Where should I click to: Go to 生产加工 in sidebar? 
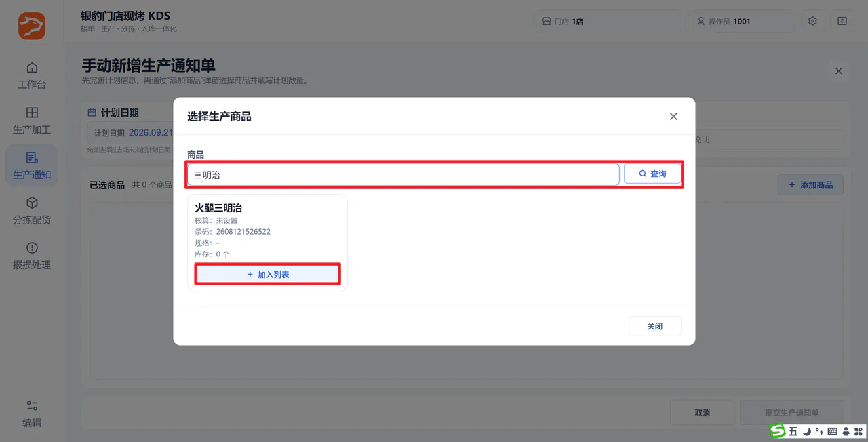pos(32,120)
